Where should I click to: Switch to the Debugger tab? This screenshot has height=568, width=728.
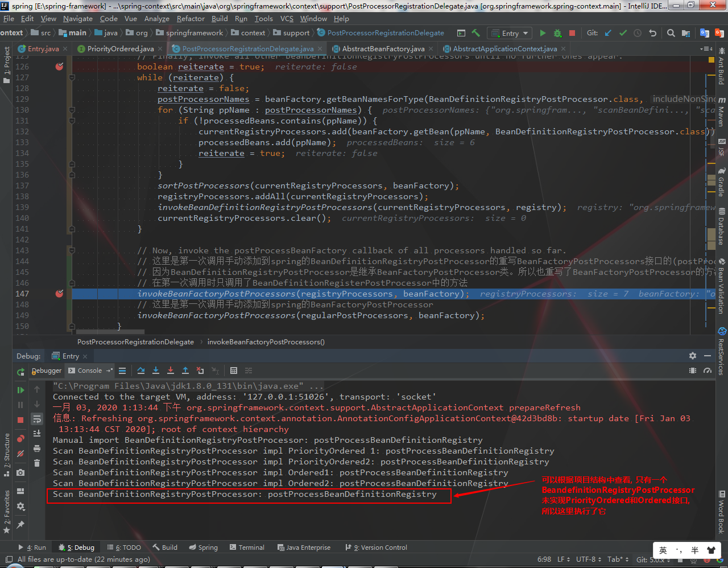tap(47, 371)
